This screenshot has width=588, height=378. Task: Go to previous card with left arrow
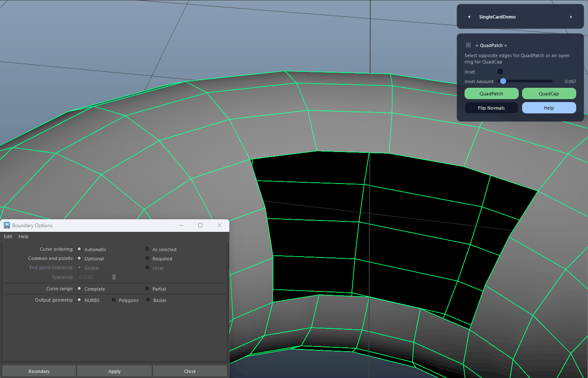[x=469, y=17]
